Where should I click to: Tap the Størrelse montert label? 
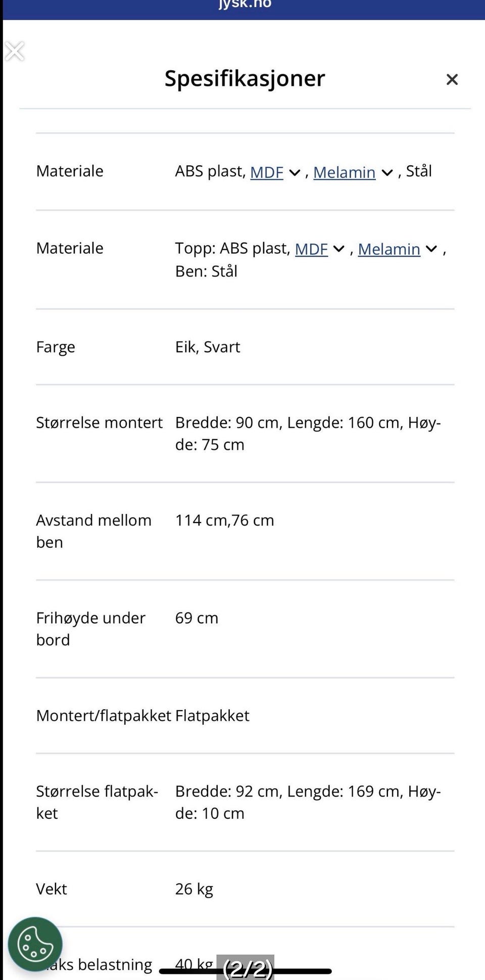pyautogui.click(x=99, y=423)
